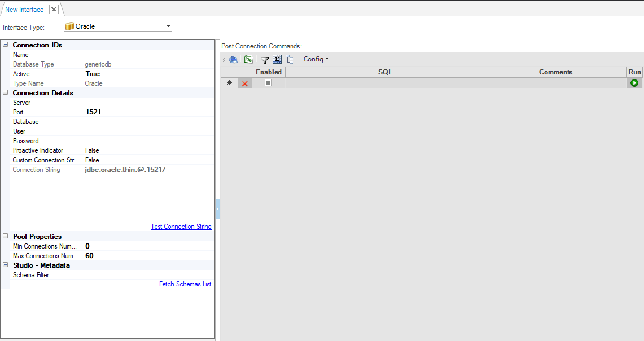This screenshot has width=644, height=341.
Task: Open the Config dropdown menu
Action: [316, 59]
